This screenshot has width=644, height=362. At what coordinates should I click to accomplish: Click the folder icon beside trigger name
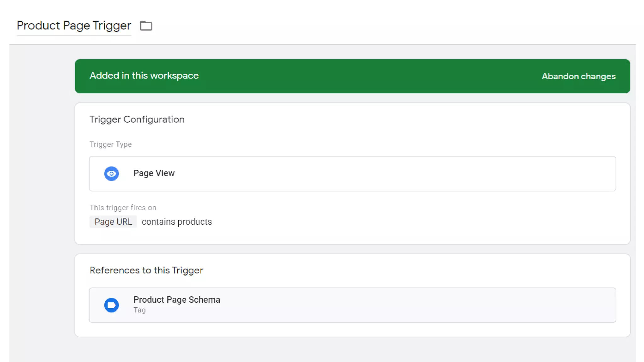(x=146, y=25)
